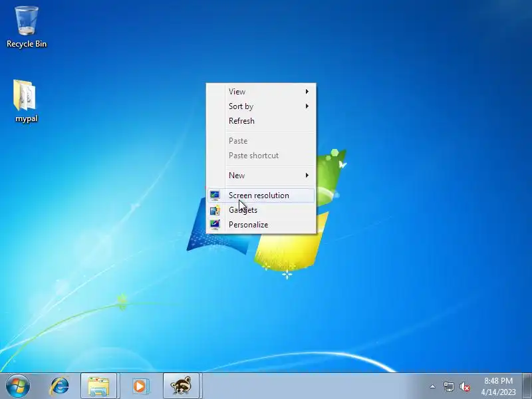Click the Show desktop button at the taskbar edge
The image size is (532, 399).
[527, 386]
